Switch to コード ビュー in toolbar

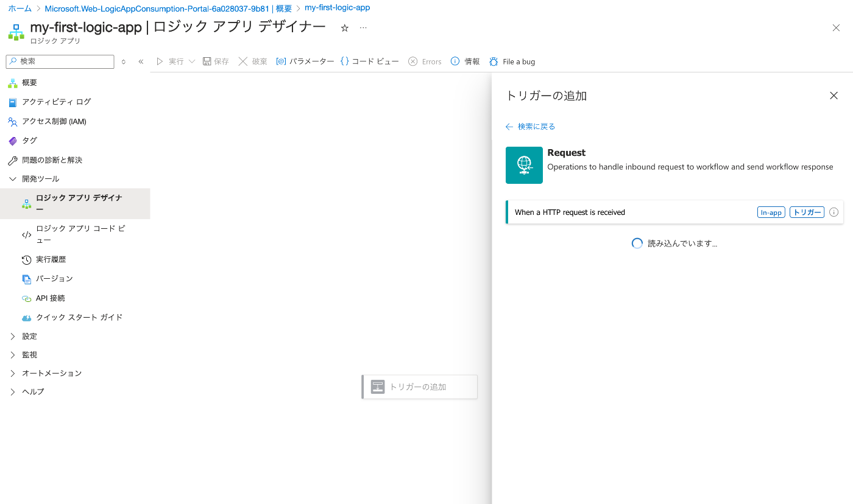click(369, 61)
